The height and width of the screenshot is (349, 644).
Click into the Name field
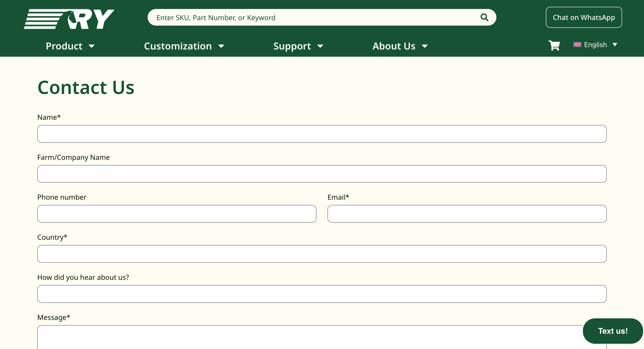click(322, 134)
